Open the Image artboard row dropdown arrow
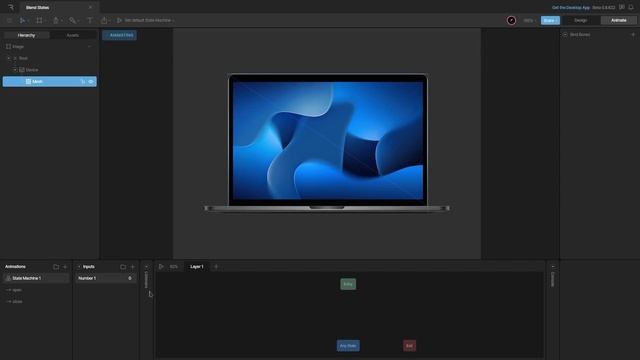This screenshot has height=360, width=640. click(89, 47)
